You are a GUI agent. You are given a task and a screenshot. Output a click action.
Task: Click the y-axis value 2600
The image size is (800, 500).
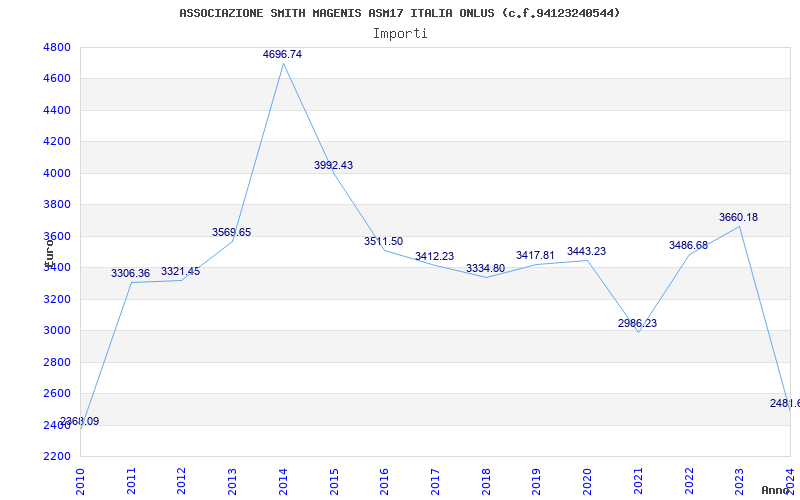coord(55,393)
